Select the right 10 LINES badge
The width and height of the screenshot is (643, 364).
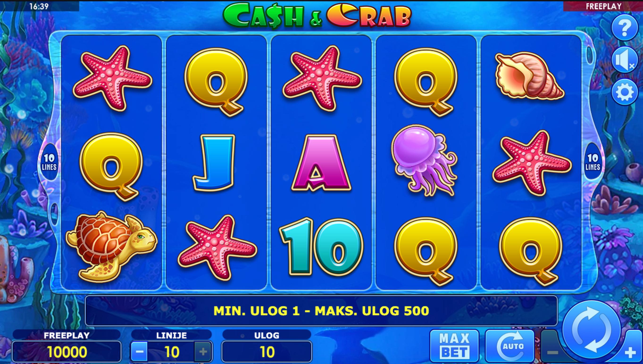593,162
